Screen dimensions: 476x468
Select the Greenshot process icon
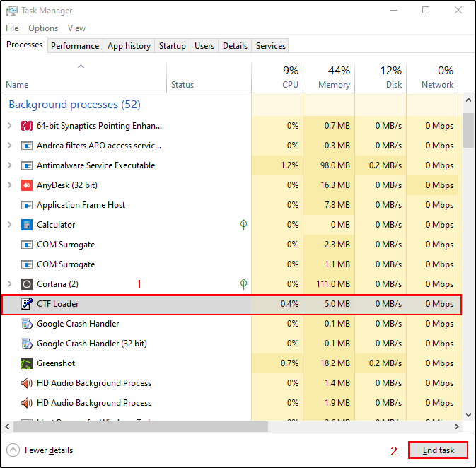coord(27,363)
